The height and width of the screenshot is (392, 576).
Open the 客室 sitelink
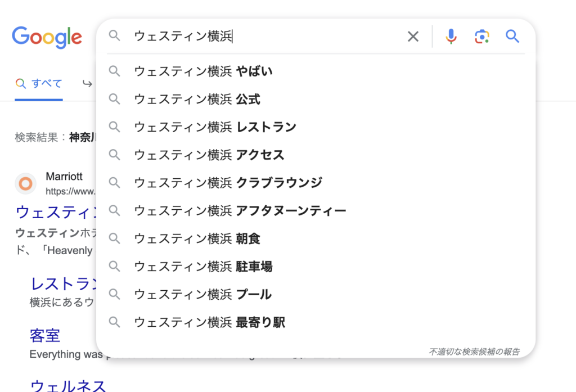(x=45, y=335)
